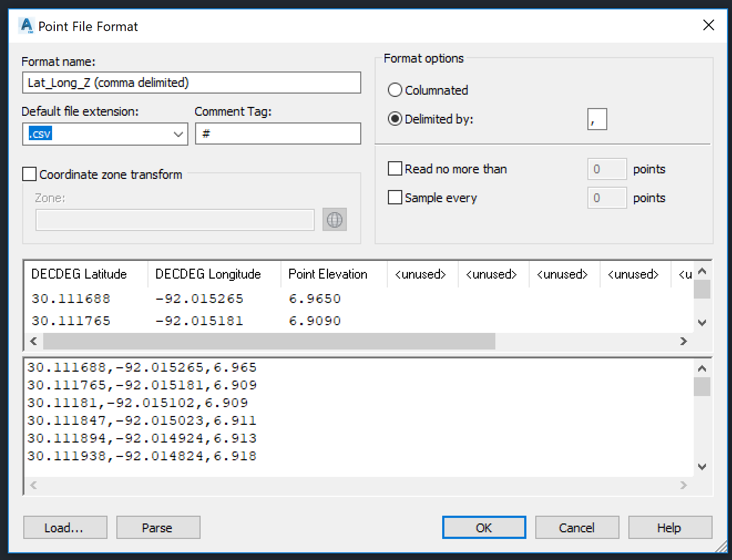Click the Point Elevation column header
The height and width of the screenshot is (560, 732).
[327, 274]
